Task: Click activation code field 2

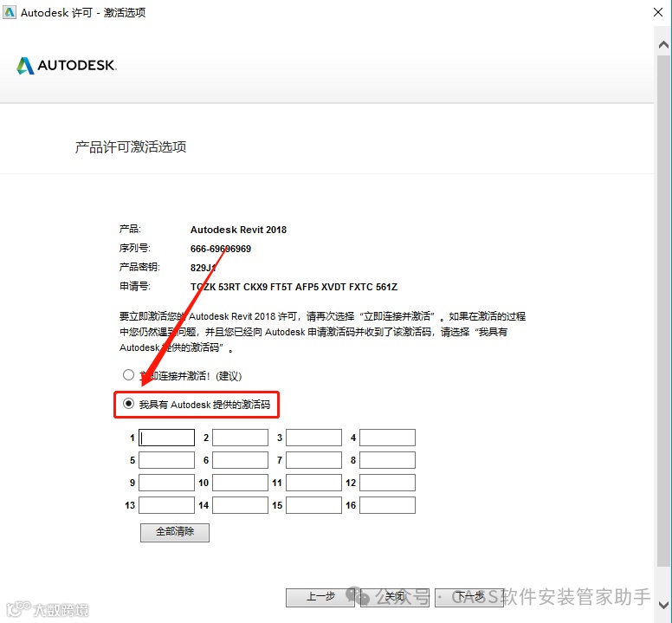Action: (x=241, y=438)
